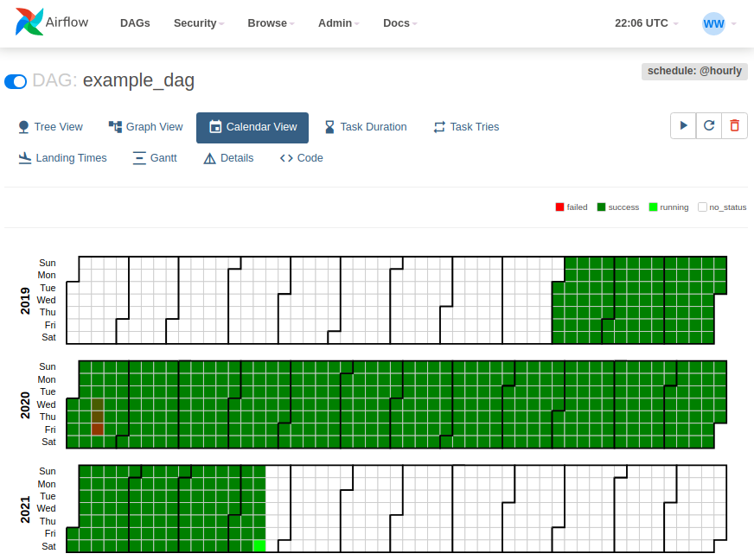754x560 pixels.
Task: Open the Landing Times view
Action: (x=62, y=158)
